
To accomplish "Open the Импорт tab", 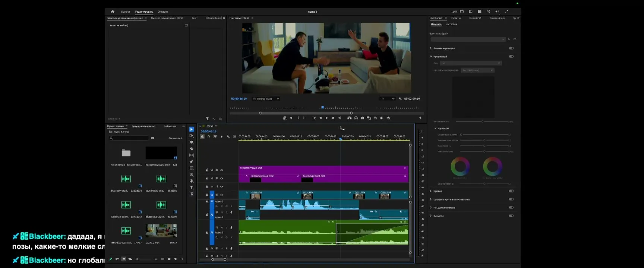I will coord(126,12).
